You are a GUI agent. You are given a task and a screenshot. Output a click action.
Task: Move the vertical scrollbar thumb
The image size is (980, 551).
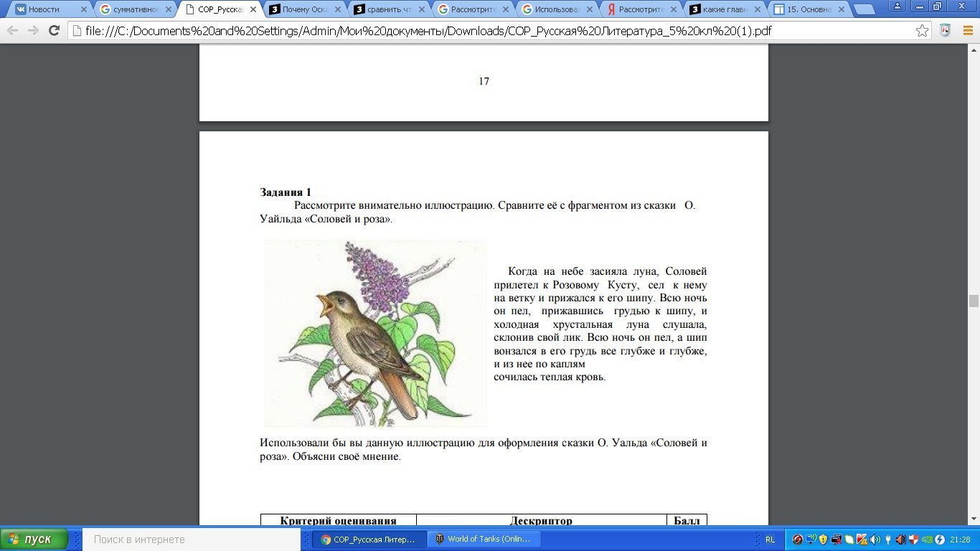point(974,301)
